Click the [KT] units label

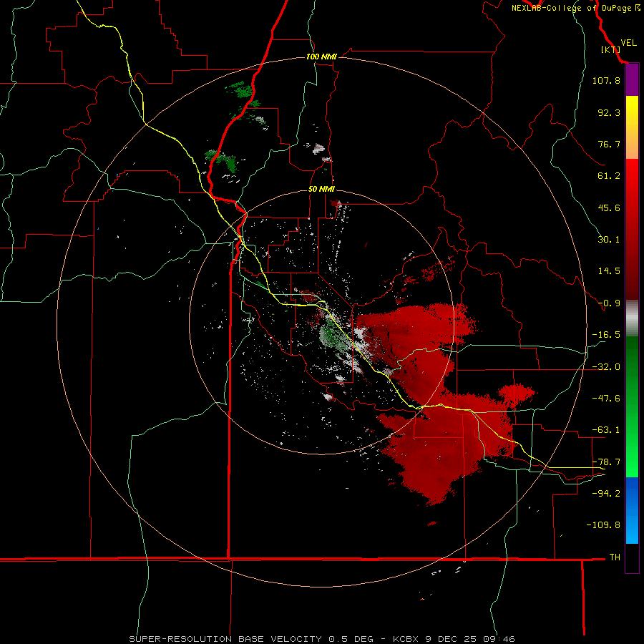click(x=610, y=49)
